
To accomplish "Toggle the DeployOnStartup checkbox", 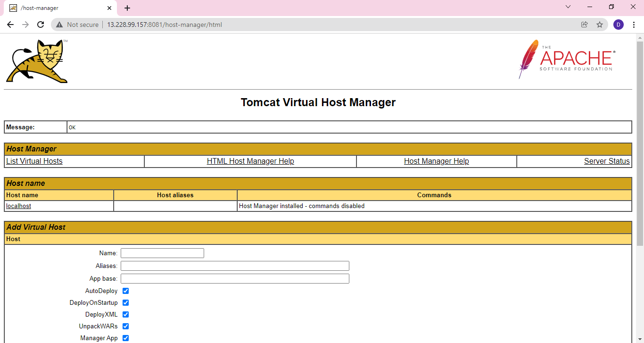I will click(125, 302).
